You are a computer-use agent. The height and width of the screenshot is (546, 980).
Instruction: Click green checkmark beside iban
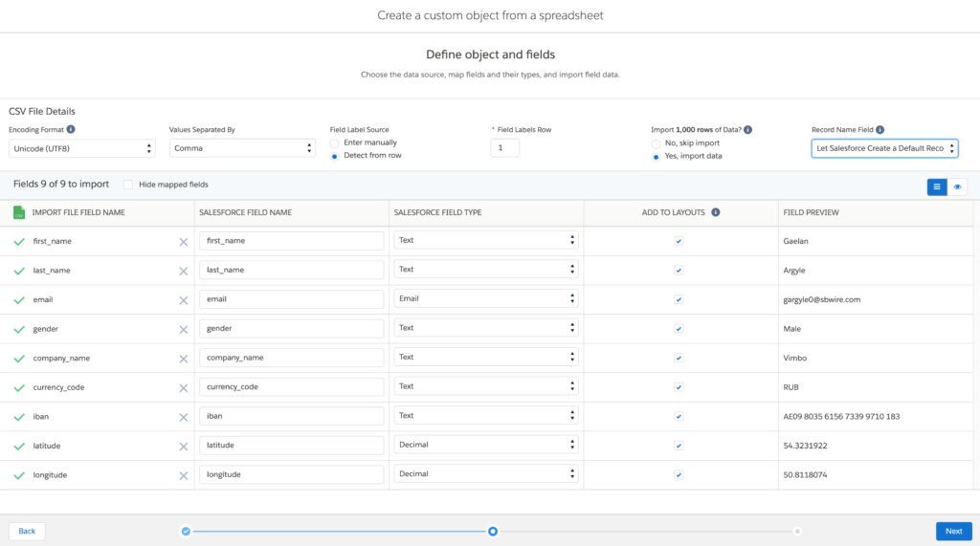(19, 417)
